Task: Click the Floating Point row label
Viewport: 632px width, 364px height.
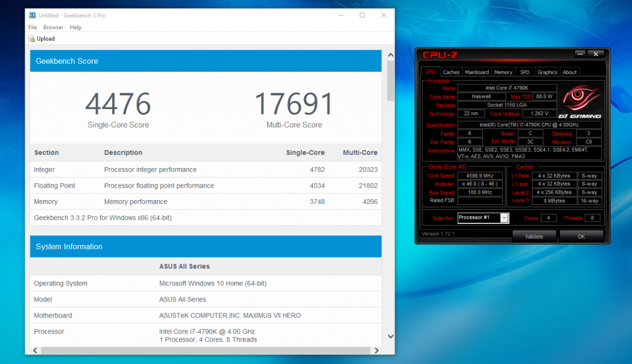Action: click(x=54, y=185)
